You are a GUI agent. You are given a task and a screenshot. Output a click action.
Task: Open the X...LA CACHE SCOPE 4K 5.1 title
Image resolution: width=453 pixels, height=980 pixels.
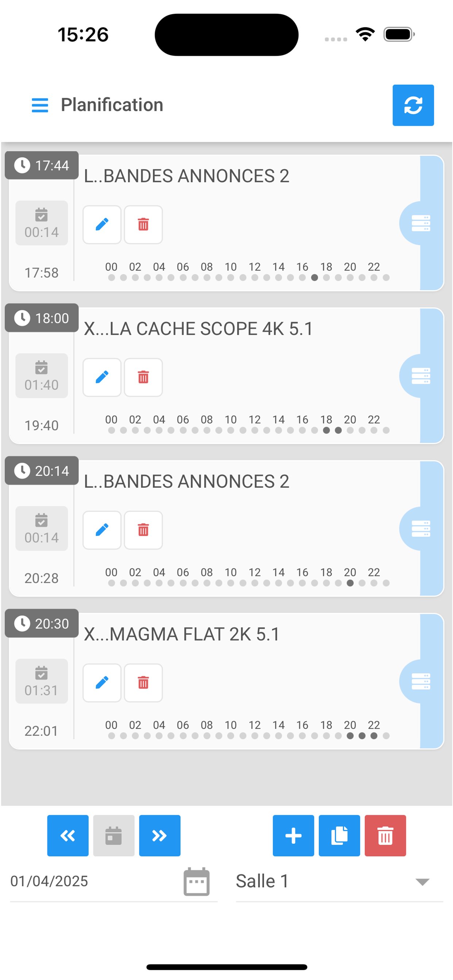point(198,329)
